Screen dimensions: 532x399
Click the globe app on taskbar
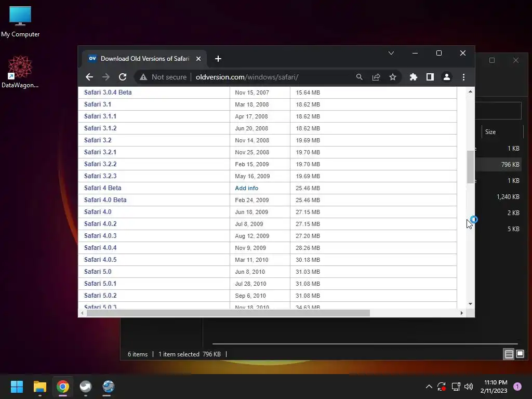[x=109, y=387]
